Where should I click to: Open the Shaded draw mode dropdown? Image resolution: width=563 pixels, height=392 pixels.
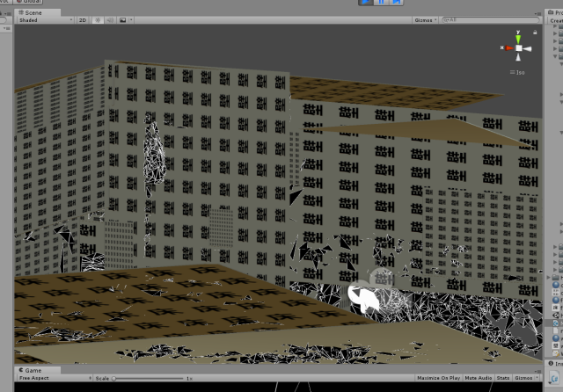pos(46,20)
